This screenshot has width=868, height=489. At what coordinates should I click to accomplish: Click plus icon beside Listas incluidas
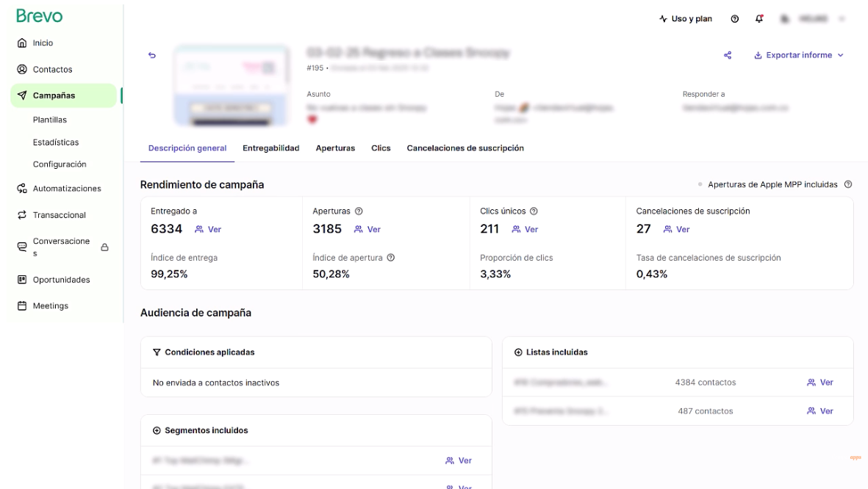(x=518, y=352)
